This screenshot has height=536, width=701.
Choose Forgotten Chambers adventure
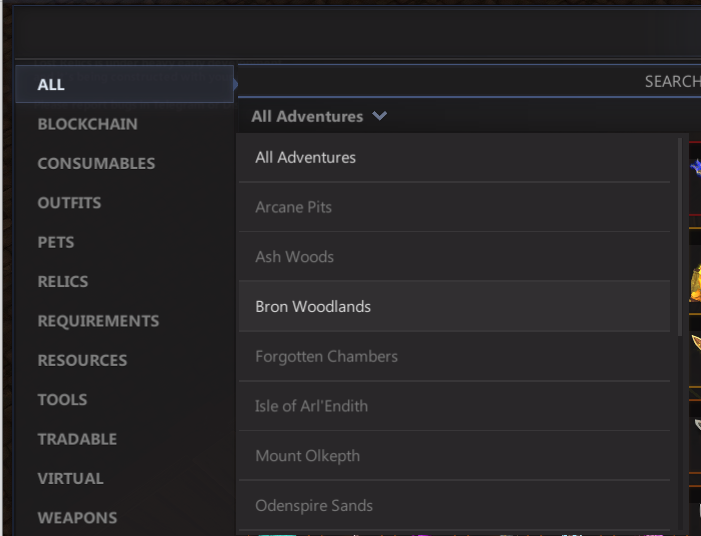(326, 356)
